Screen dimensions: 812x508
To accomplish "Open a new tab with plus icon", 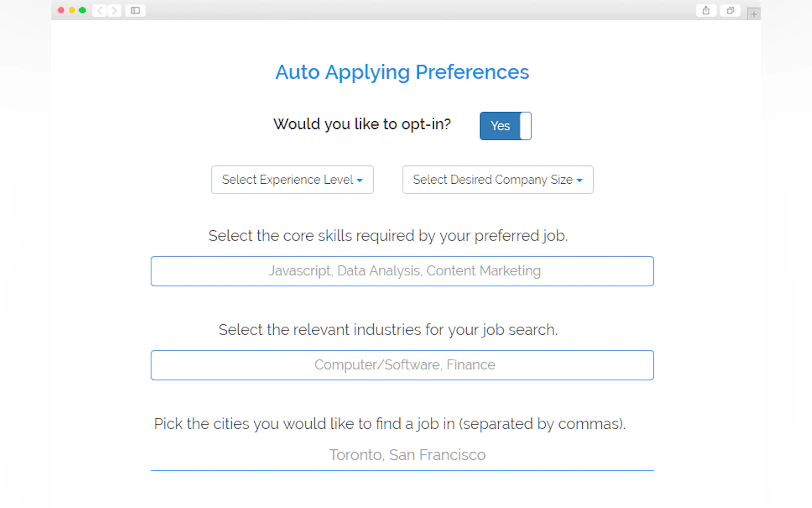I will [753, 14].
